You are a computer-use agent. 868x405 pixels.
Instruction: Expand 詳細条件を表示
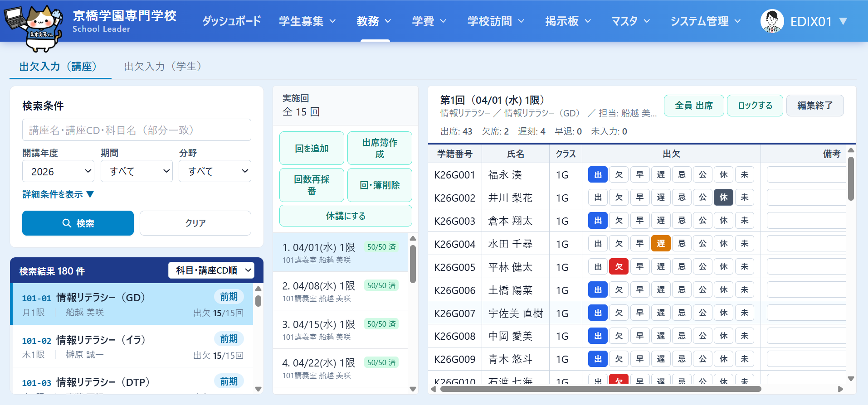pos(58,194)
